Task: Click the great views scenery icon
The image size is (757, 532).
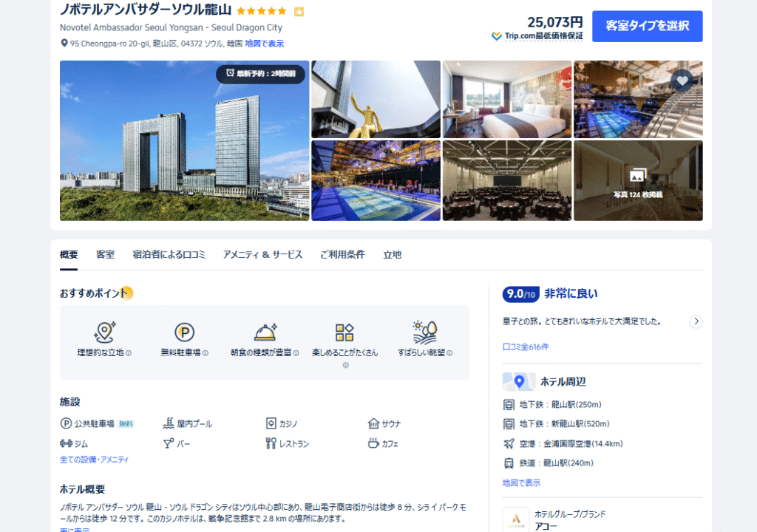Action: click(425, 332)
